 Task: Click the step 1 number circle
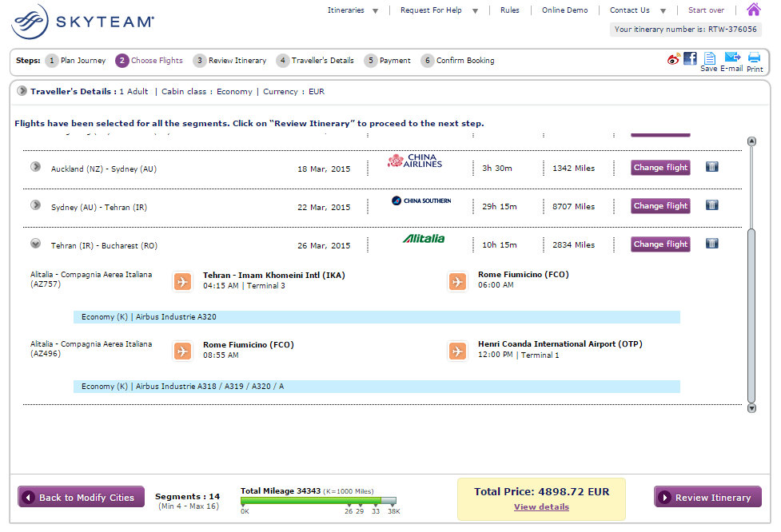tap(52, 61)
